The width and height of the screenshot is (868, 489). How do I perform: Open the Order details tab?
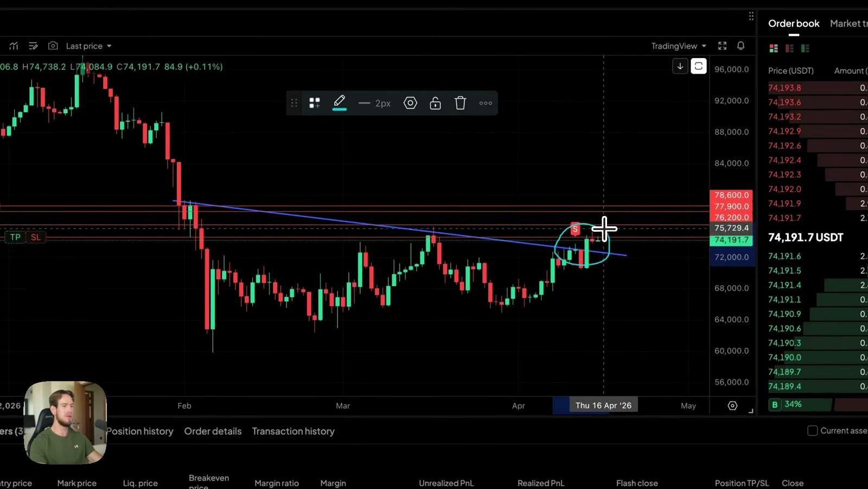click(213, 431)
